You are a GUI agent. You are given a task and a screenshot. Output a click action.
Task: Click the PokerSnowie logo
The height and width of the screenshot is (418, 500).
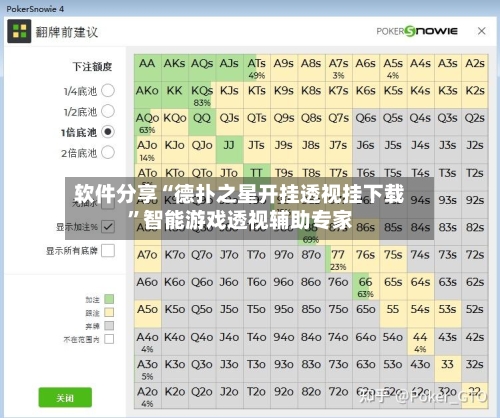[417, 31]
